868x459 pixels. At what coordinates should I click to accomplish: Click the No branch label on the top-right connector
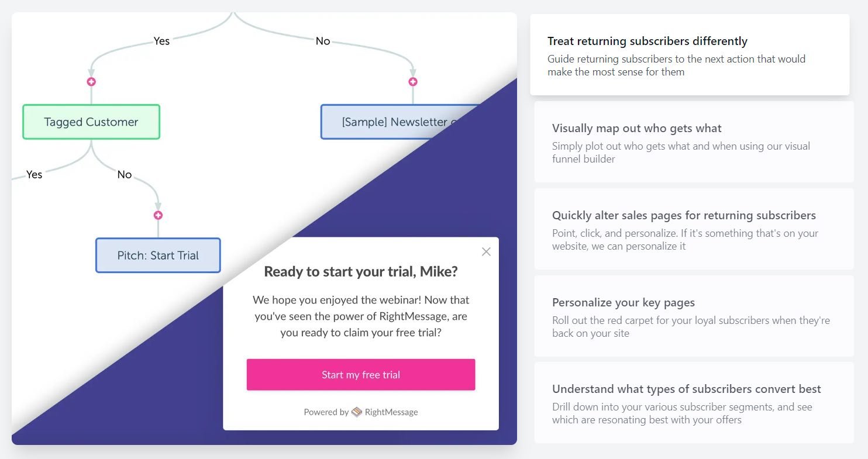tap(323, 41)
